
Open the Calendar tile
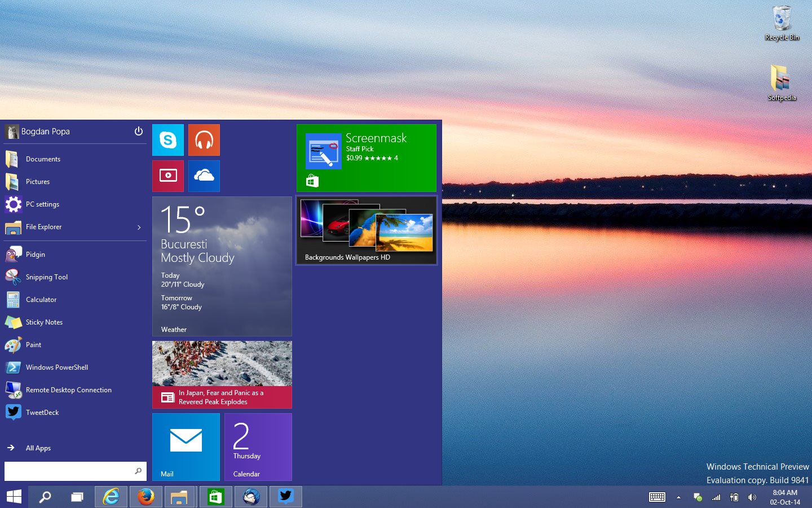[258, 447]
